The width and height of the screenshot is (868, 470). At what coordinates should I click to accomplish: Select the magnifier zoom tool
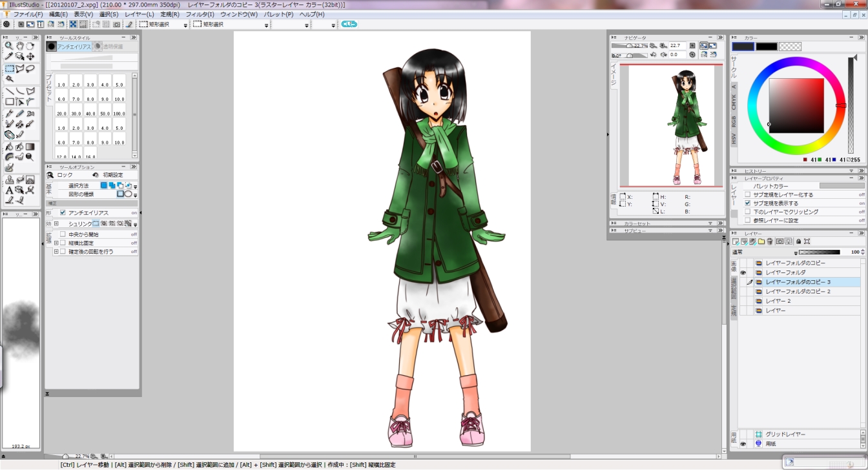9,46
